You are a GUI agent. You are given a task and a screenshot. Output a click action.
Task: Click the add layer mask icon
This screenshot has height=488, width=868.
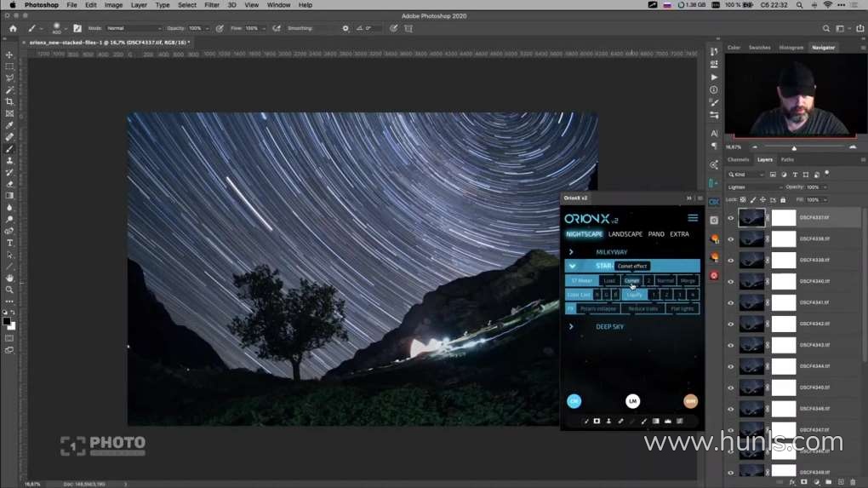(x=804, y=482)
